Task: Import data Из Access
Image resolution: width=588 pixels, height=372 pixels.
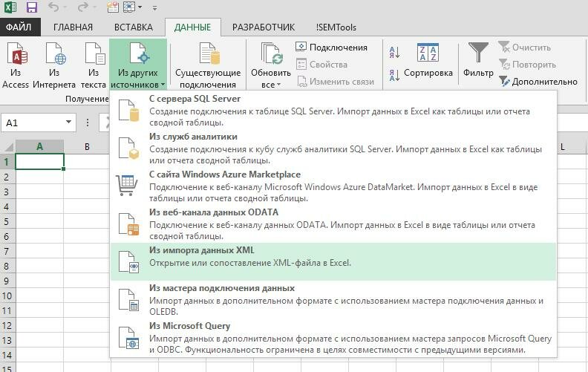Action: point(16,65)
